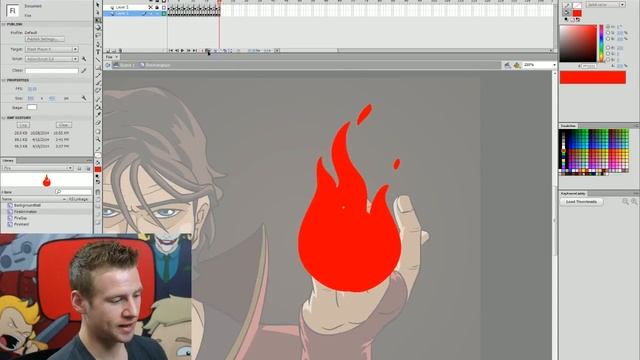
Task: Open the Script version dropdown
Action: pyautogui.click(x=52, y=59)
